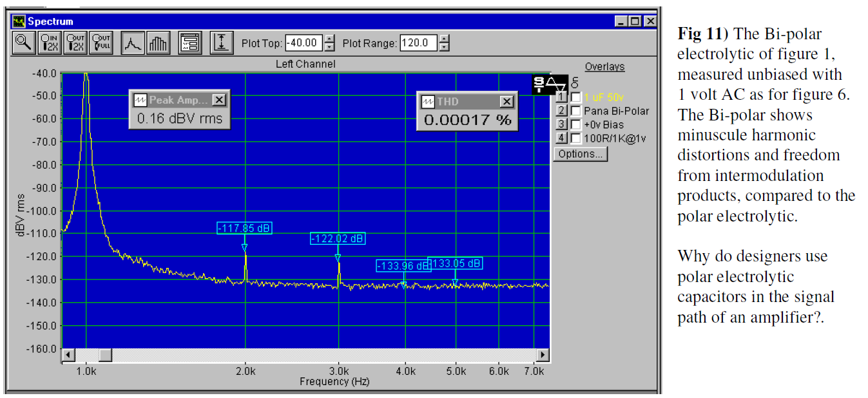868x398 pixels.
Task: Minimize the Spectrum window
Action: point(622,21)
